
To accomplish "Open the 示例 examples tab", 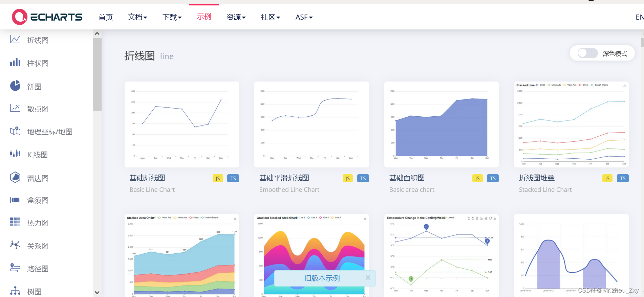I will (x=204, y=17).
